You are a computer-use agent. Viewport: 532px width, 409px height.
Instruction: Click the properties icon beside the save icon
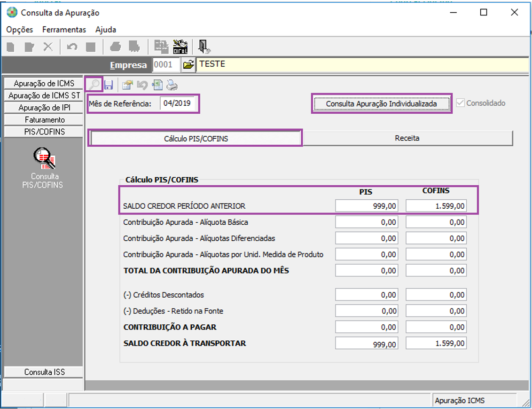[x=127, y=85]
